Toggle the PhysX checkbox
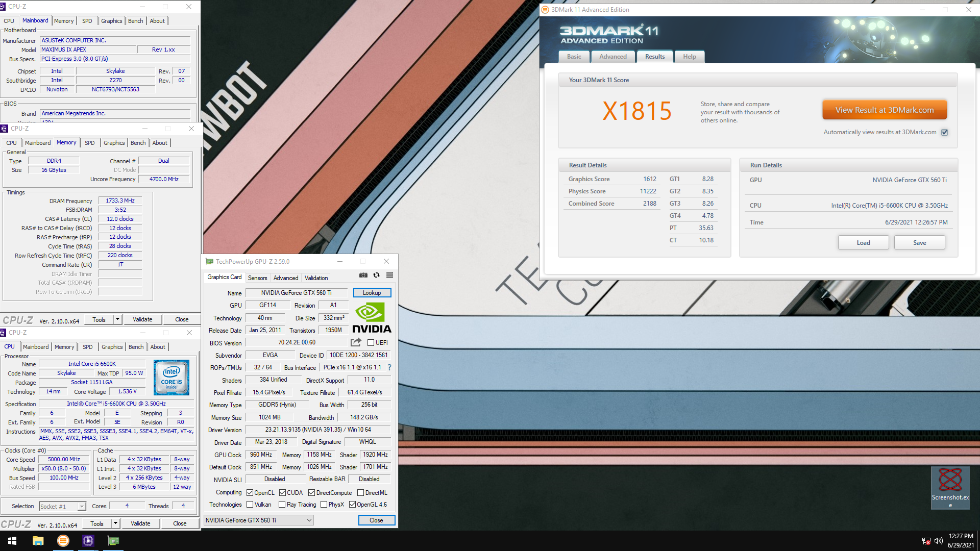 [324, 505]
